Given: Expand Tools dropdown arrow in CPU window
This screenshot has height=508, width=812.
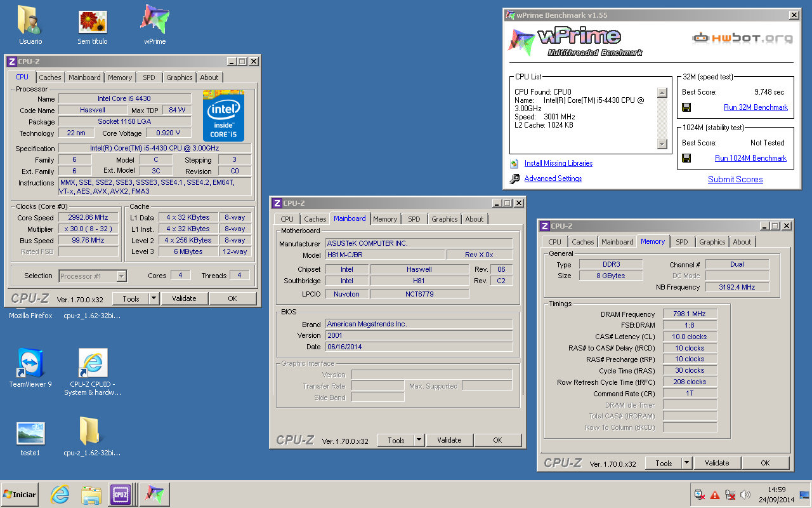Looking at the screenshot, I should tap(154, 298).
